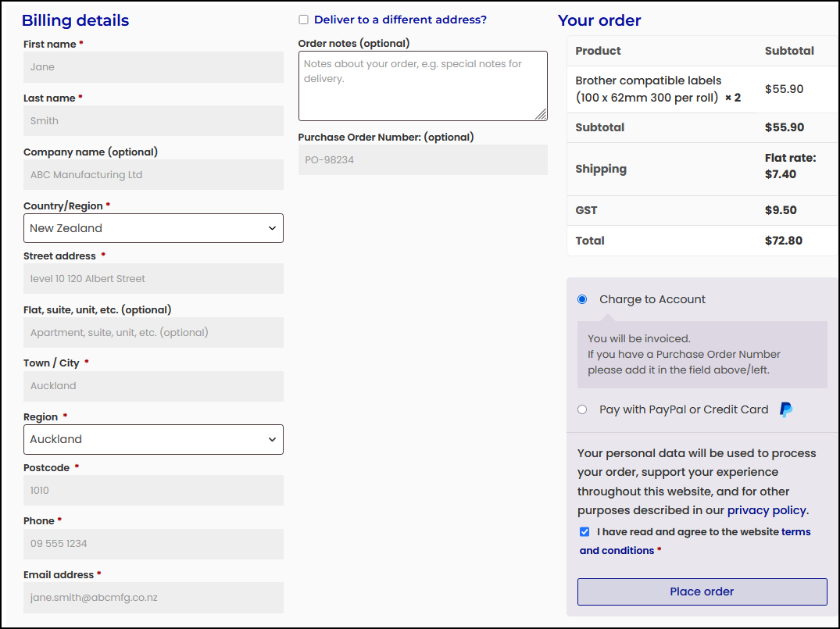The height and width of the screenshot is (629, 840).
Task: Click the Flat rate: $7.40 shipping value
Action: click(x=790, y=166)
